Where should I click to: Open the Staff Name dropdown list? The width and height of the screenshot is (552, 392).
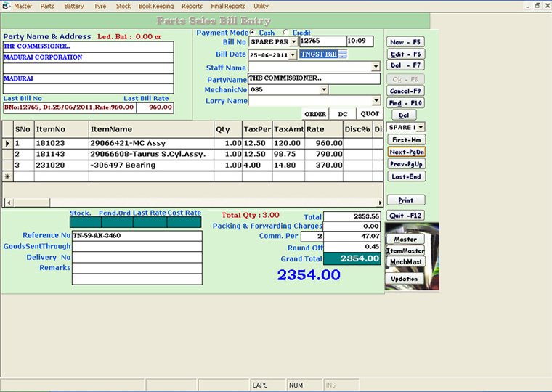click(376, 67)
